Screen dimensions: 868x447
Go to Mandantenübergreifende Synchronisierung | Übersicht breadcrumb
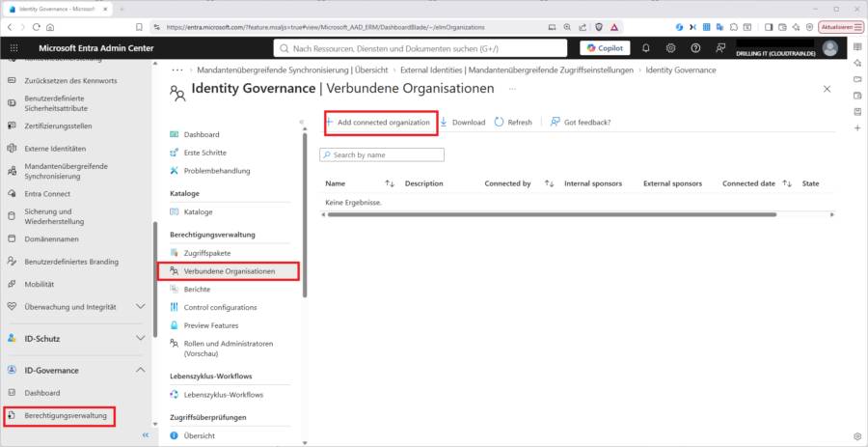[292, 70]
